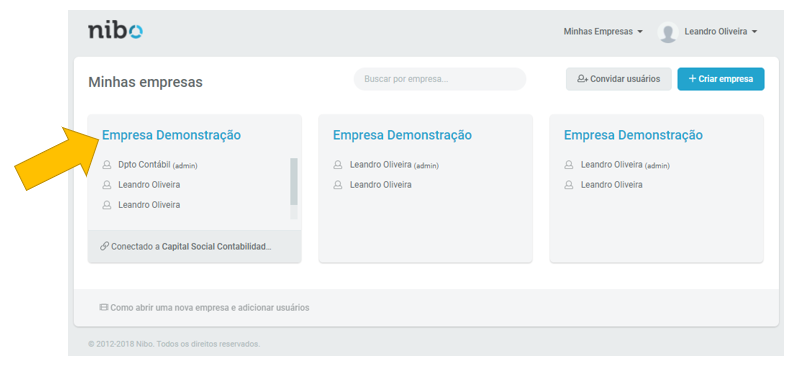Click the add-user icon on Convidar usuários
The width and height of the screenshot is (792, 371).
coord(583,79)
